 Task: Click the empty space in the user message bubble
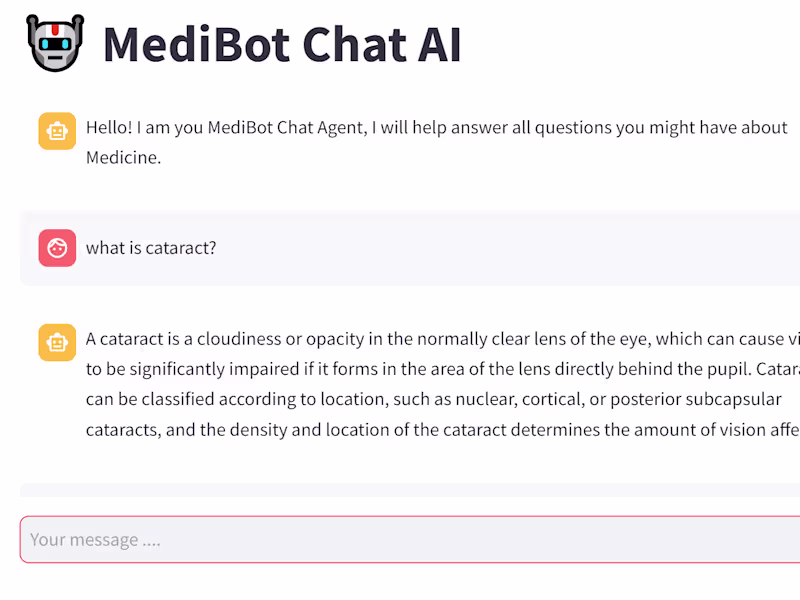point(500,248)
